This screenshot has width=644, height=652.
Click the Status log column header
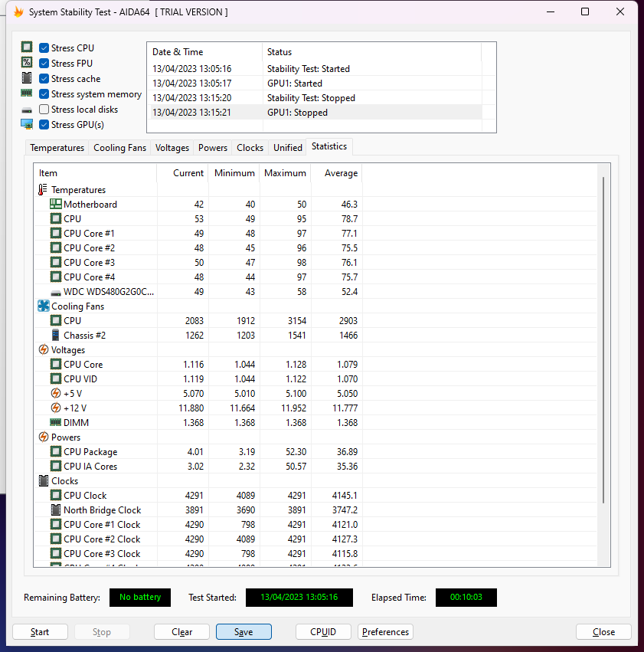coord(372,52)
